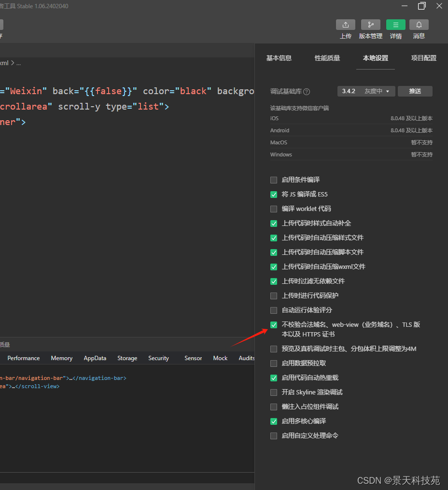Image resolution: width=448 pixels, height=490 pixels.
Task: Minimize the developer tools window
Action: (405, 6)
